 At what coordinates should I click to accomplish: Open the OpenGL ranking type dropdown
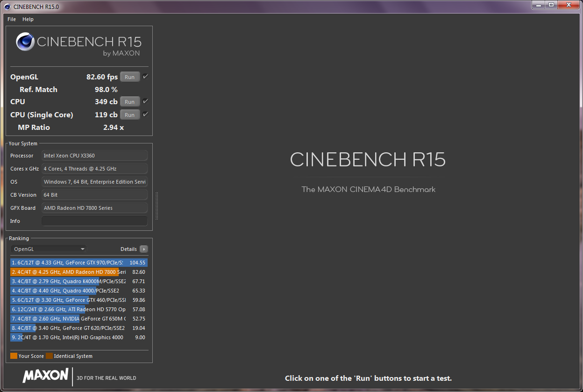tap(49, 249)
